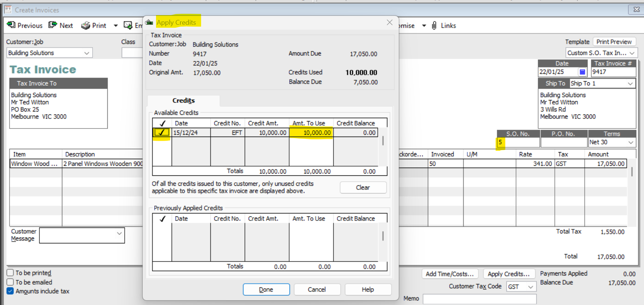
Task: Open the Customise dropdown arrow
Action: pyautogui.click(x=424, y=25)
